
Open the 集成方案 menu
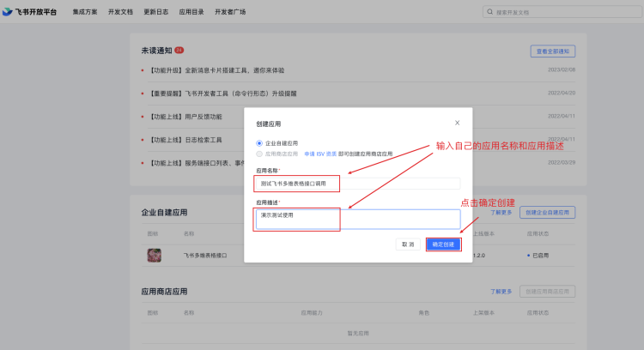[85, 12]
